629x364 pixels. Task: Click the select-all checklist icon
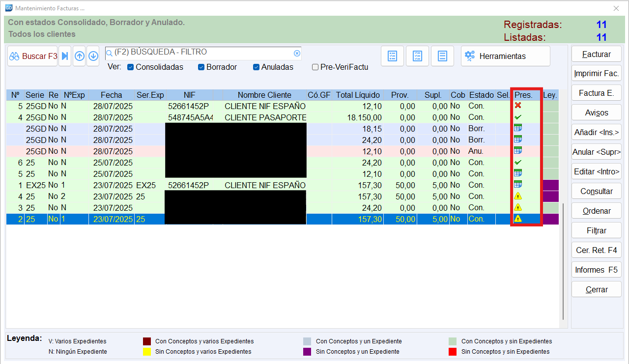pos(392,56)
